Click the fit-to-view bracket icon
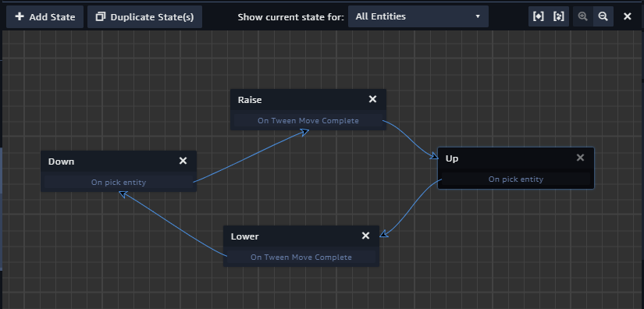The image size is (644, 309). click(538, 16)
